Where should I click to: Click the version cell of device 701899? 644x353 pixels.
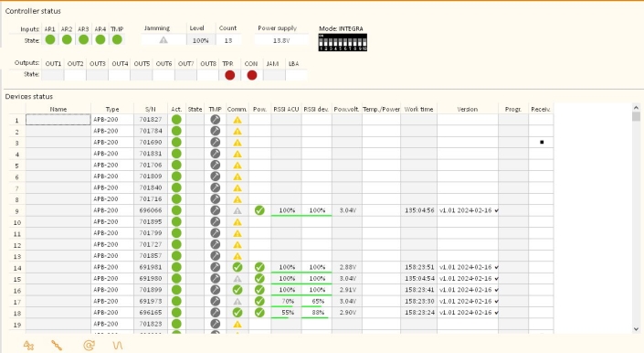tap(468, 290)
